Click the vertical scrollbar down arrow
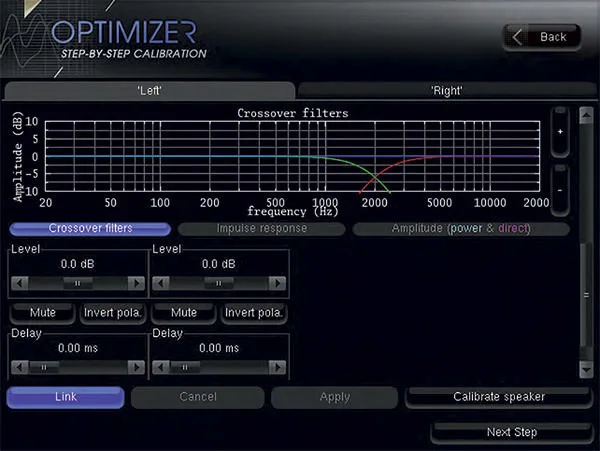Viewport: 600px width, 451px height. point(586,370)
